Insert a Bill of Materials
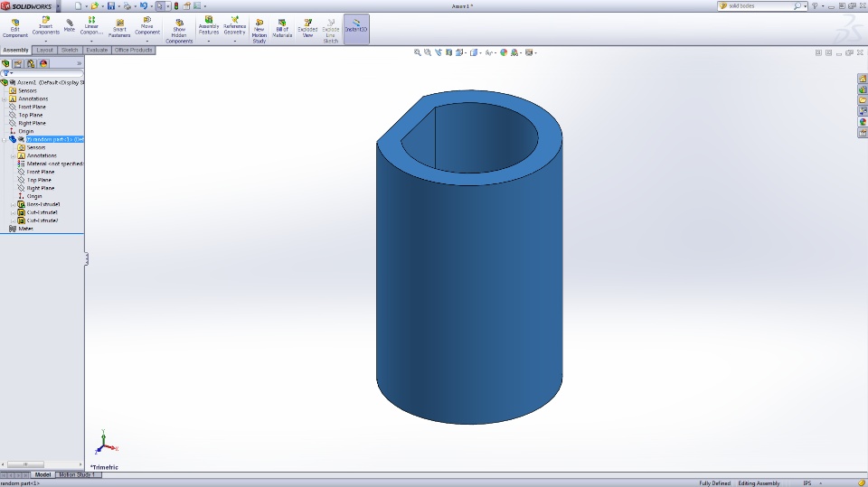 click(282, 29)
